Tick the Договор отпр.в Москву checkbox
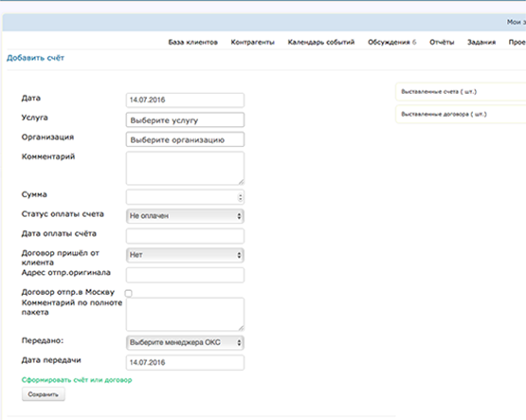 [129, 293]
